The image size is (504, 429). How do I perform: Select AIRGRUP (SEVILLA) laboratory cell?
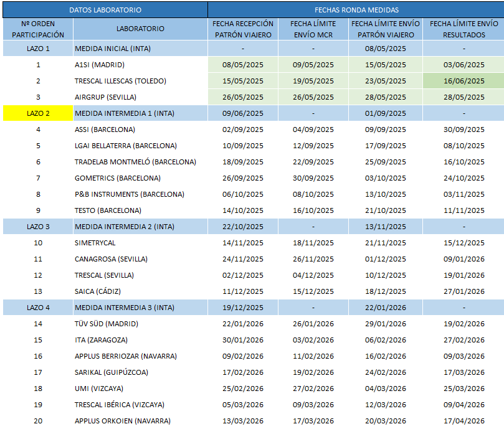click(140, 97)
